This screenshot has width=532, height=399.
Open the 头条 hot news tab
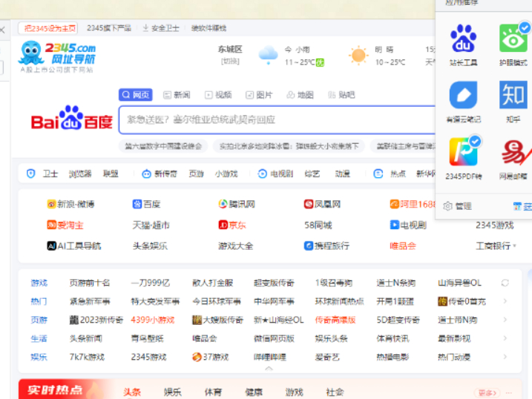point(132,392)
